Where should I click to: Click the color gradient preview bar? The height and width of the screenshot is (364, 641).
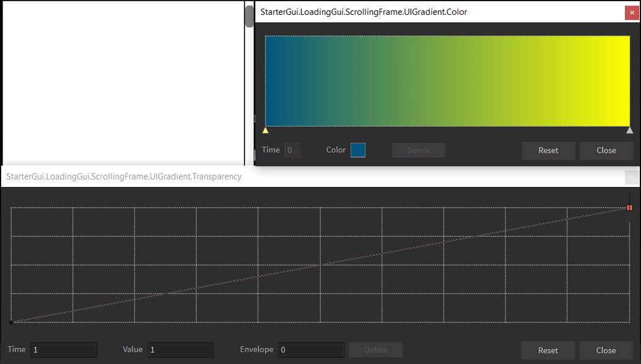pos(447,81)
